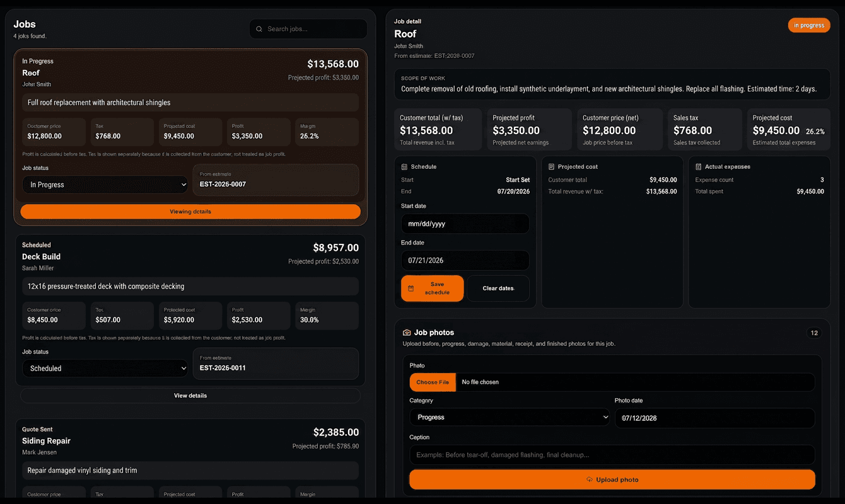Click the Start date input in the Schedule panel
The width and height of the screenshot is (845, 504).
pyautogui.click(x=465, y=224)
